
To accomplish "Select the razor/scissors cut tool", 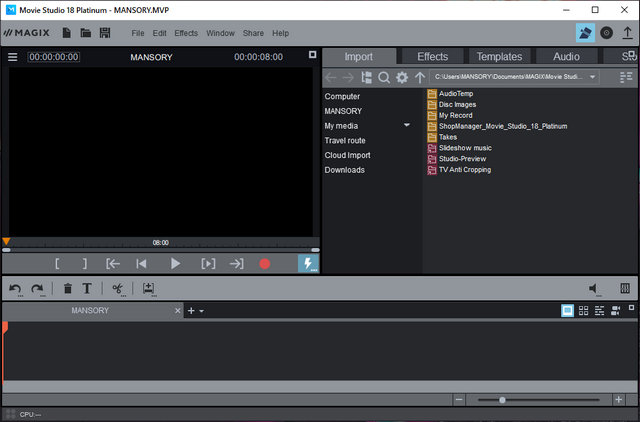I will (x=117, y=289).
